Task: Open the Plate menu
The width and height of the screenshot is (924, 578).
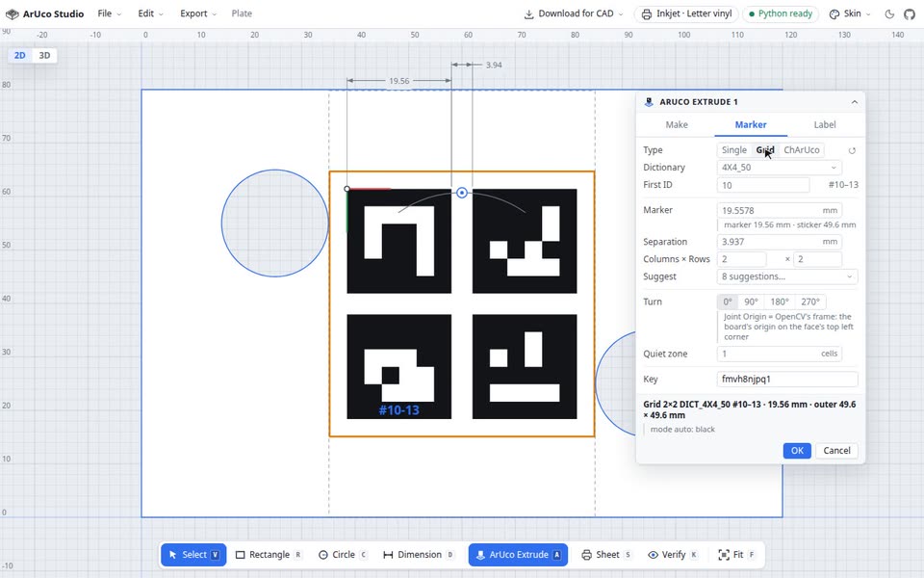Action: point(242,13)
